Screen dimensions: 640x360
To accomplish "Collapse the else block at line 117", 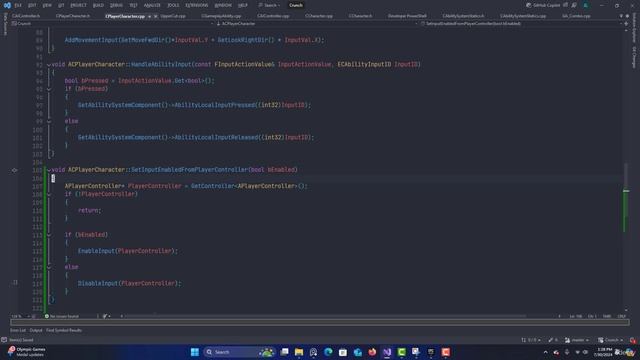I will point(49,267).
